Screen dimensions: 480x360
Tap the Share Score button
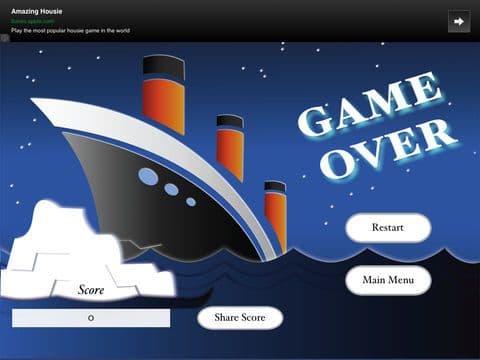point(240,318)
